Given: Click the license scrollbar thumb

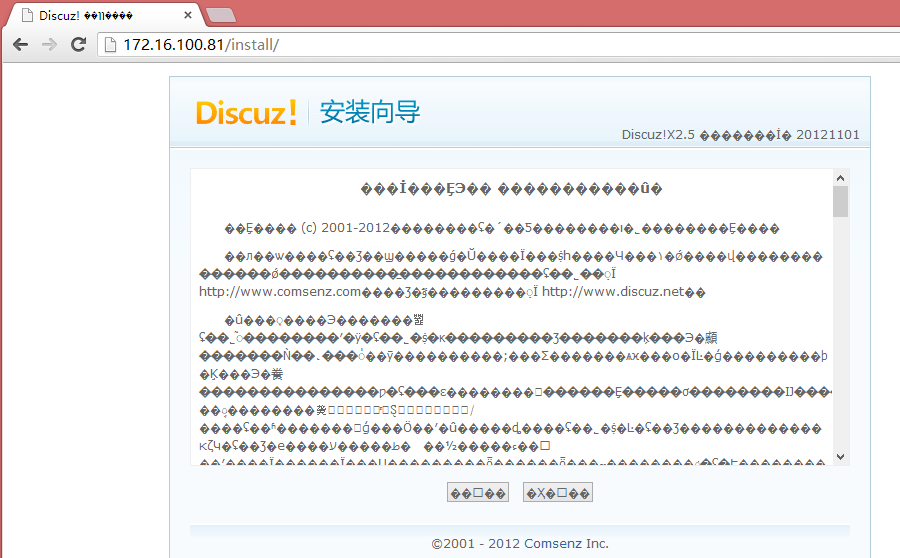Looking at the screenshot, I should (x=840, y=202).
